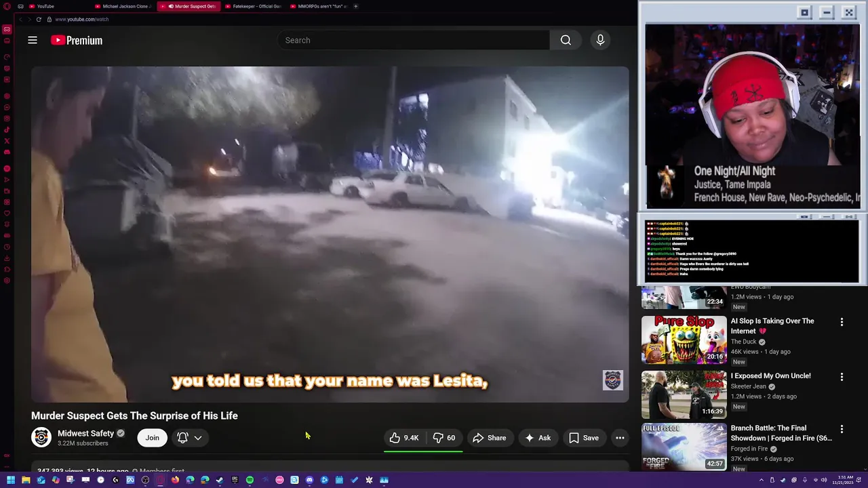The height and width of the screenshot is (488, 868).
Task: Open options for Branch Battle video
Action: click(x=842, y=429)
